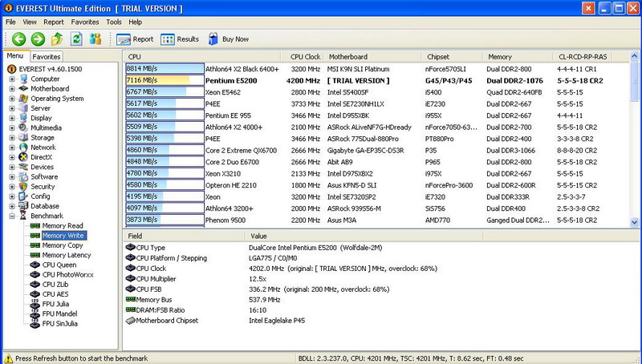Screen dimensions: 642x364
Task: Click the Up folder arrow toolbar icon
Action: click(x=57, y=39)
